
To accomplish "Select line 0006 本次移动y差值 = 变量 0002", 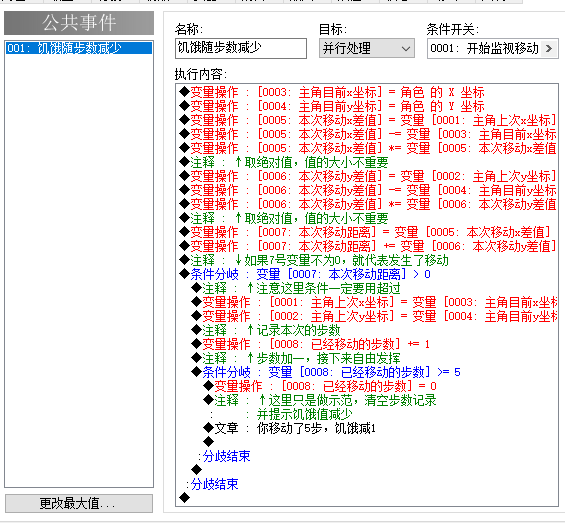I will (x=368, y=176).
